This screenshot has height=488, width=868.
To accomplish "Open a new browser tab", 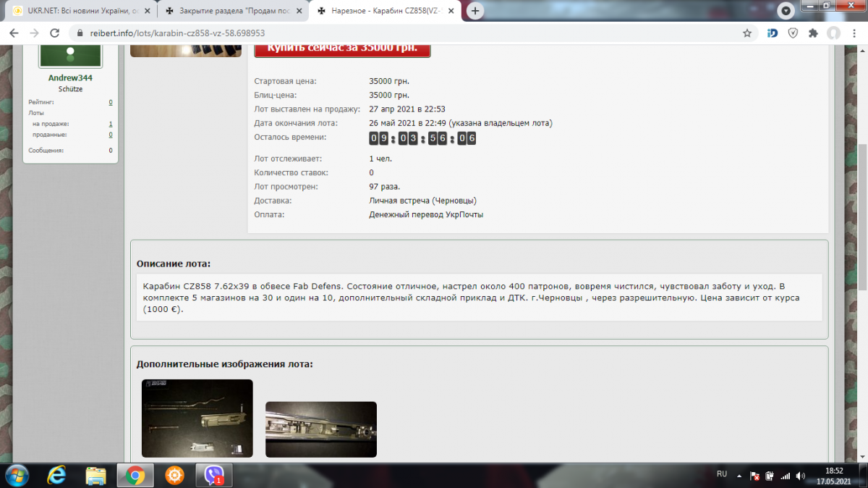I will pos(475,11).
